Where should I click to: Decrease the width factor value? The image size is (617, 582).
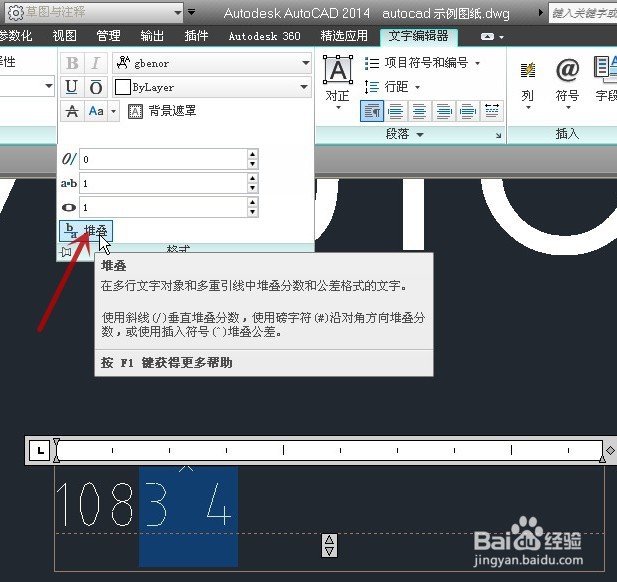click(253, 212)
